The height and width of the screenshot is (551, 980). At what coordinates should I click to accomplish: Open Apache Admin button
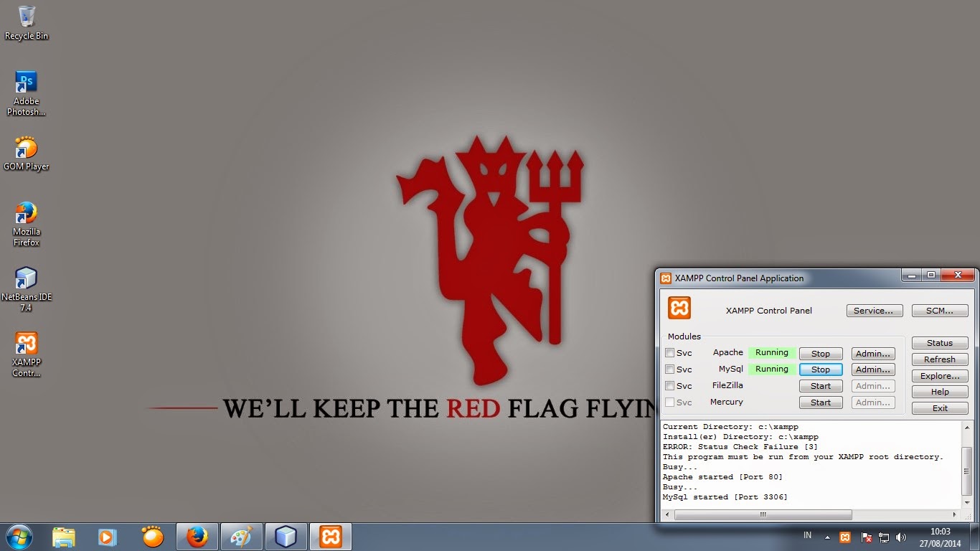point(873,354)
